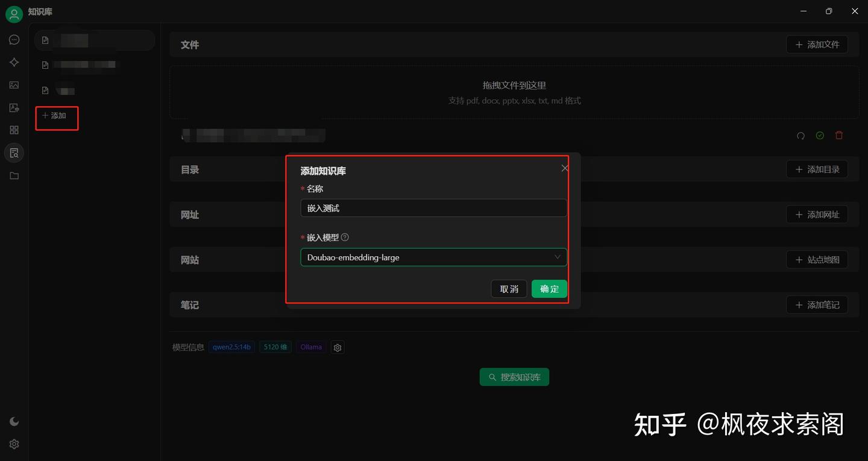Toggle dark mode with the moon icon
This screenshot has width=868, height=461.
[x=14, y=421]
